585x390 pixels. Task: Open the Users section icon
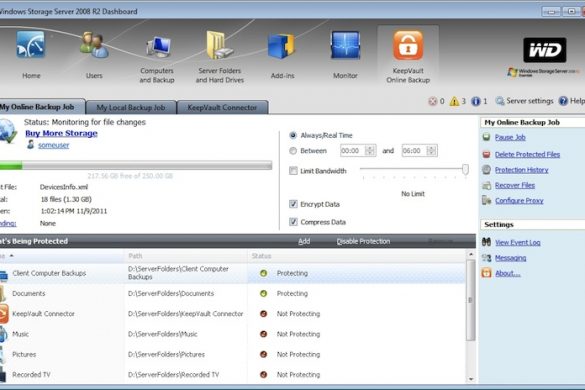click(x=94, y=45)
